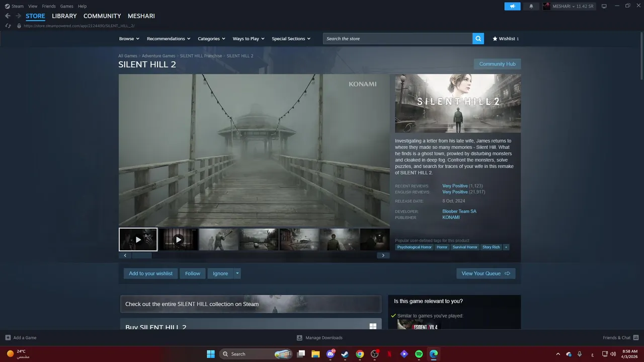Viewport: 644px width, 362px height.
Task: Open the Adventure Games breadcrumb
Action: point(158,56)
